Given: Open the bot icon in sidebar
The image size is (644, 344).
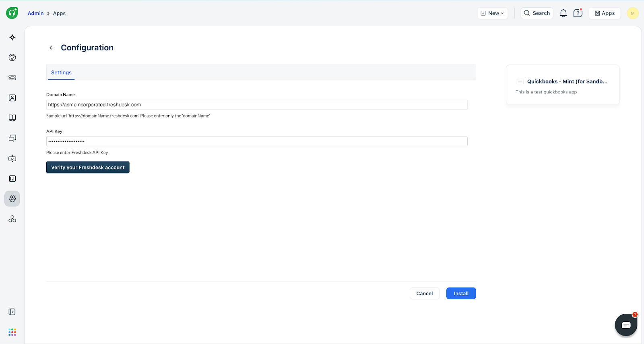Looking at the screenshot, I should [x=12, y=158].
